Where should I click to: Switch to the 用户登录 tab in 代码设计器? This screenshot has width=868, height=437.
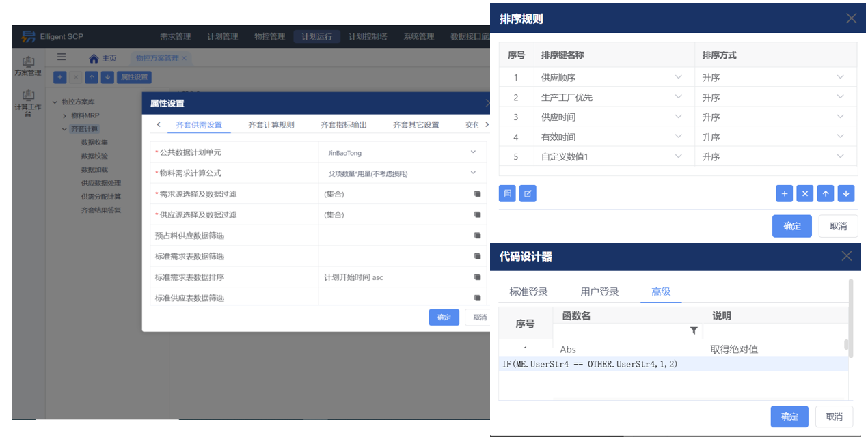point(600,291)
